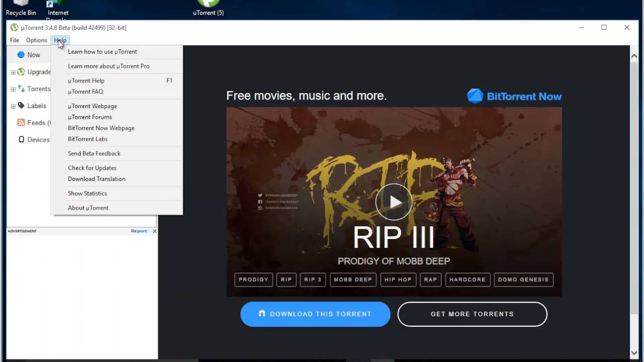644x362 pixels.
Task: Close the open Help menu
Action: tap(60, 40)
